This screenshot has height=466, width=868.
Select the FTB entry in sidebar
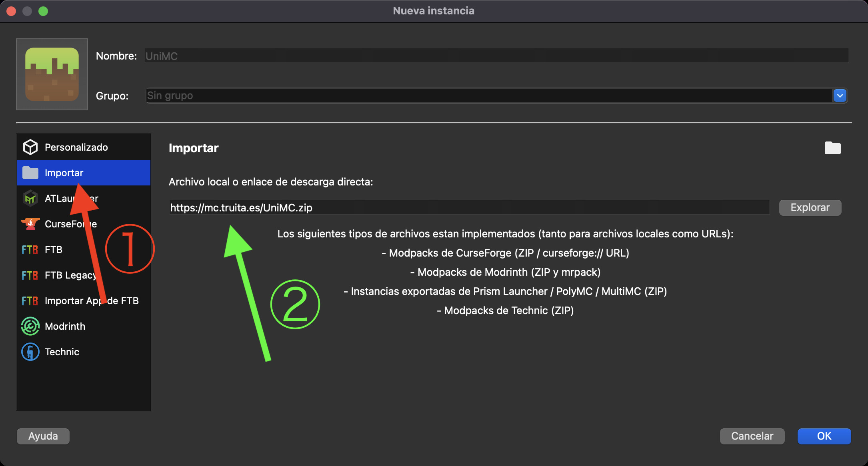click(54, 249)
